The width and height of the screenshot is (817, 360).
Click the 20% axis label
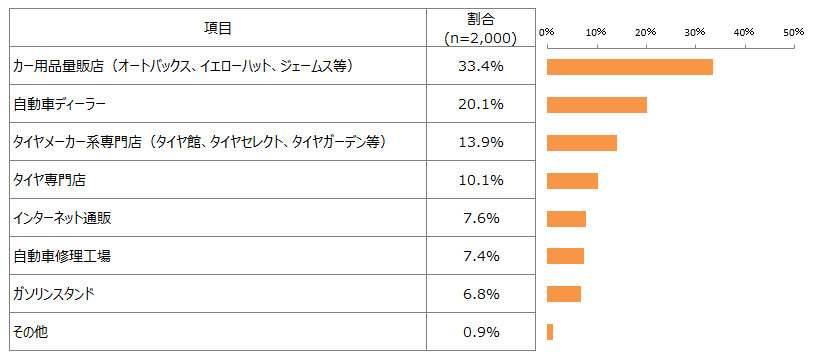coord(645,32)
